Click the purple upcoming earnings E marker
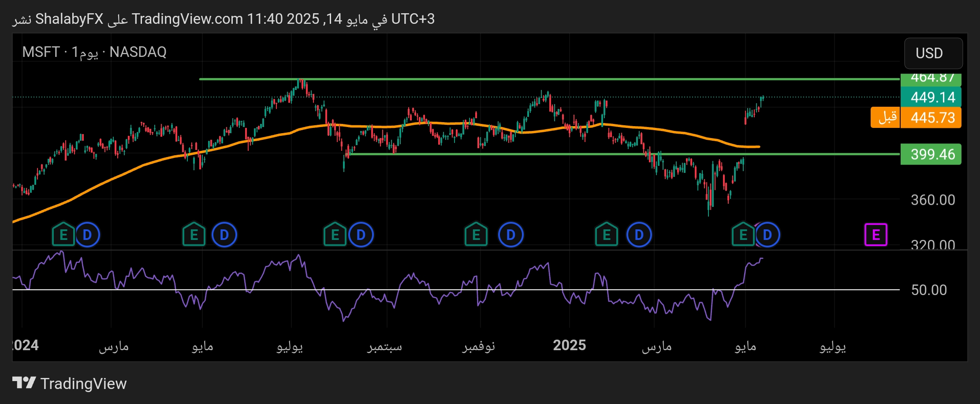This screenshot has height=404, width=980. [876, 235]
